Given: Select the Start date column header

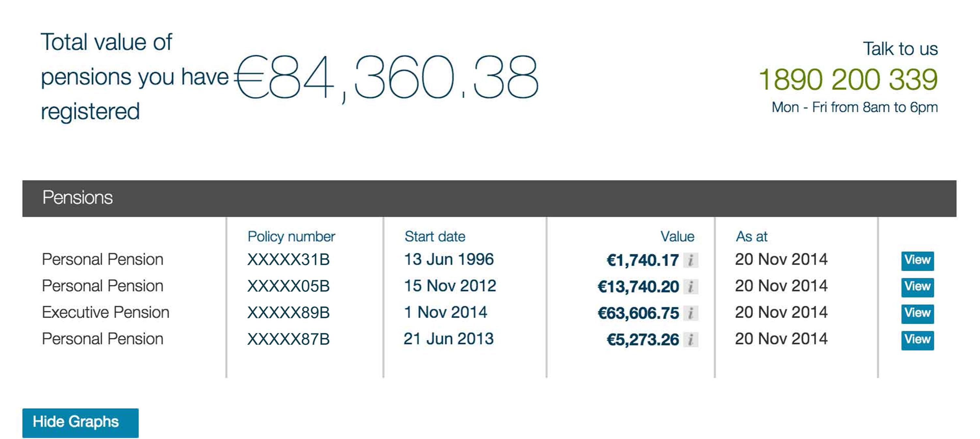Looking at the screenshot, I should 435,236.
